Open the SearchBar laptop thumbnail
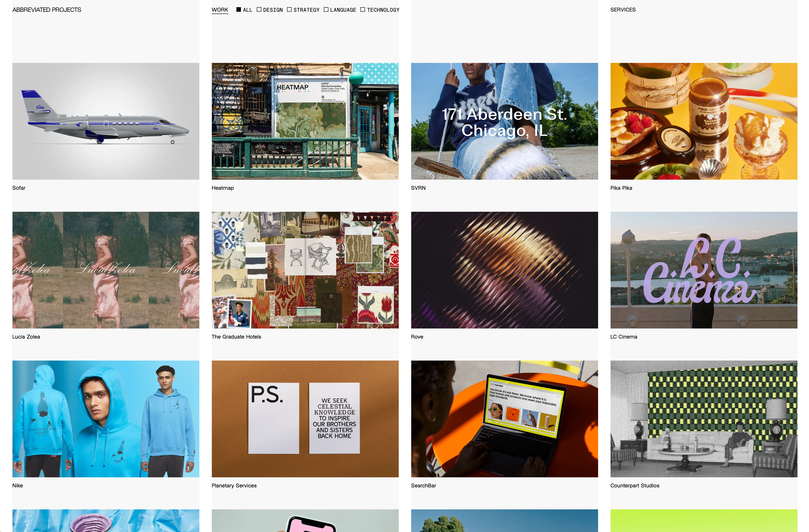The height and width of the screenshot is (532, 809). click(x=504, y=419)
